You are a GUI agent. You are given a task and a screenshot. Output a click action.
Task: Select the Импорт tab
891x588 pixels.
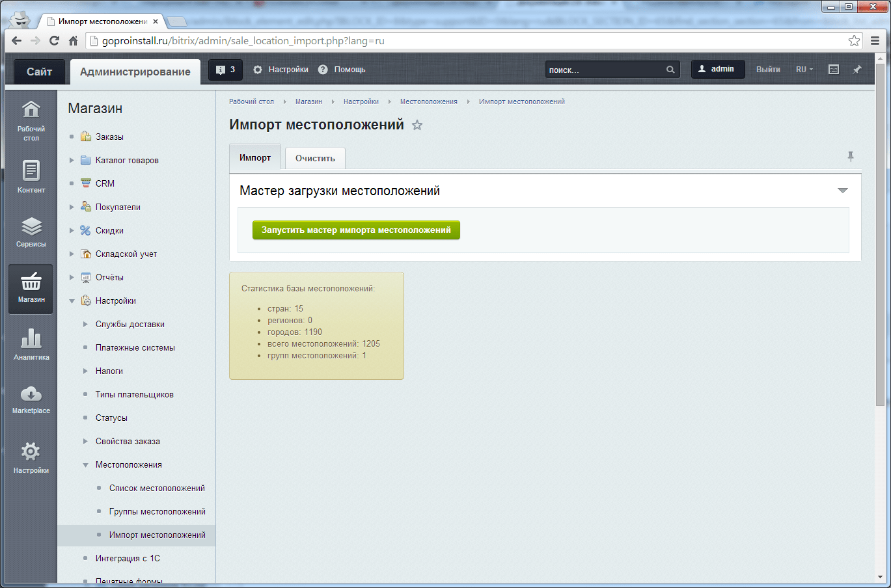tap(255, 157)
